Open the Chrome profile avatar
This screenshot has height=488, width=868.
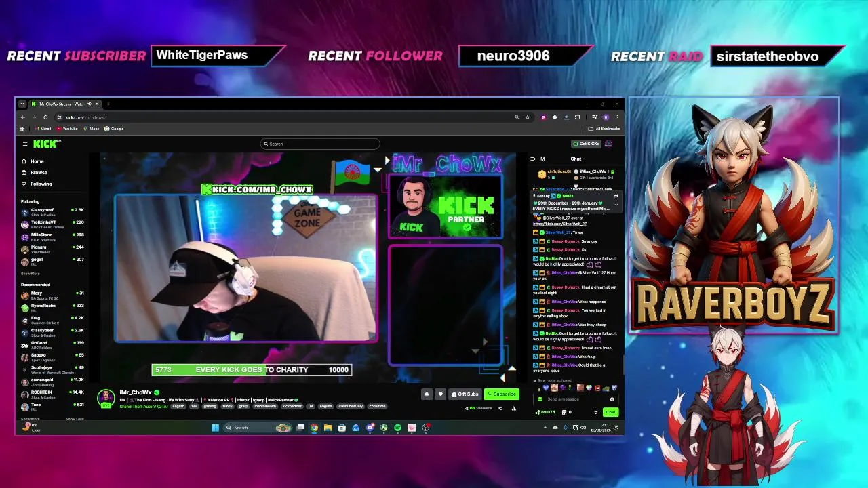coord(606,117)
